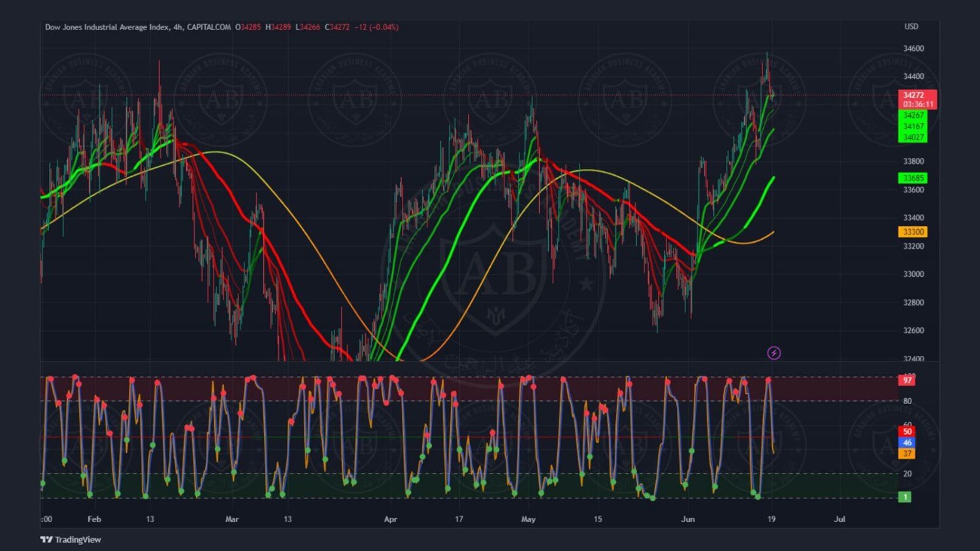Click the red change value -12 (-0.04%)

tap(376, 27)
